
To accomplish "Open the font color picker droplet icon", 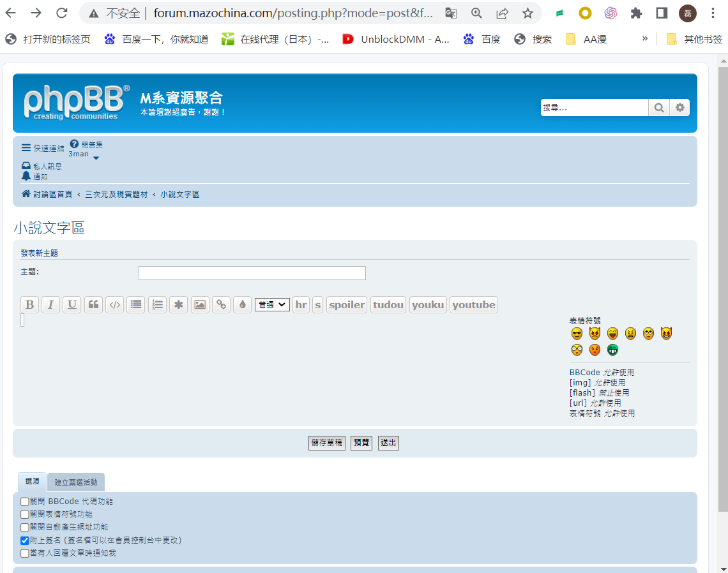I will tap(242, 305).
